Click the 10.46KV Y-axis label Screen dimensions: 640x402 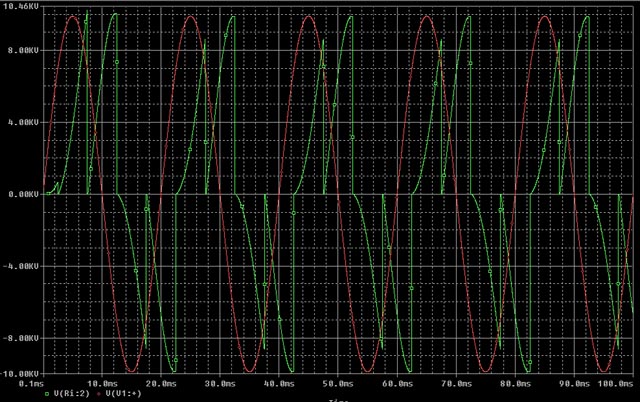(x=20, y=7)
